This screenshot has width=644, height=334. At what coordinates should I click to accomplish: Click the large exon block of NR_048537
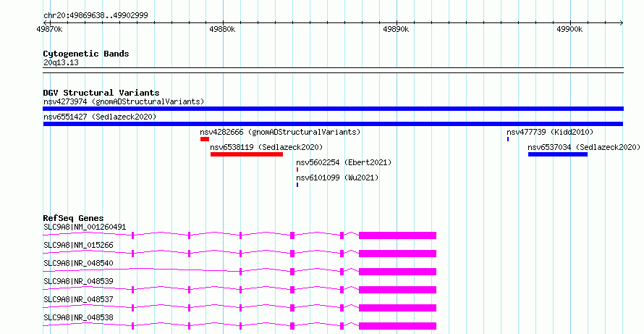tap(397, 308)
